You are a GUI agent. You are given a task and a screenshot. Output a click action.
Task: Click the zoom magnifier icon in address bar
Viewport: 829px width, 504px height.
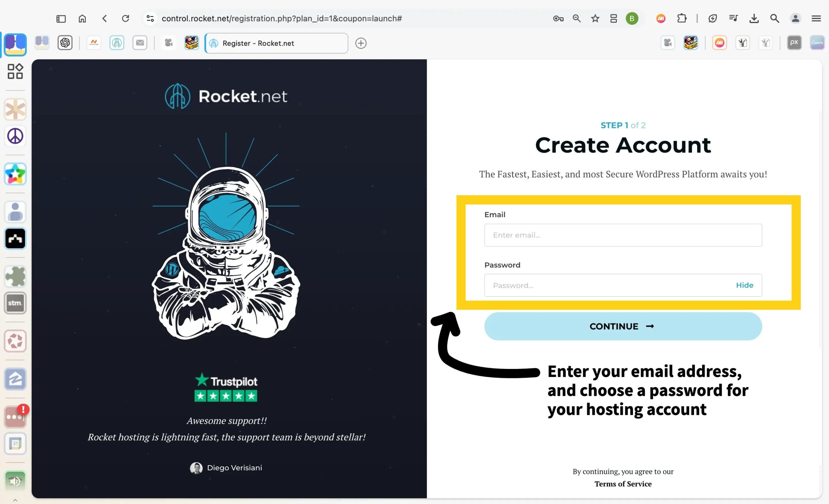point(576,18)
